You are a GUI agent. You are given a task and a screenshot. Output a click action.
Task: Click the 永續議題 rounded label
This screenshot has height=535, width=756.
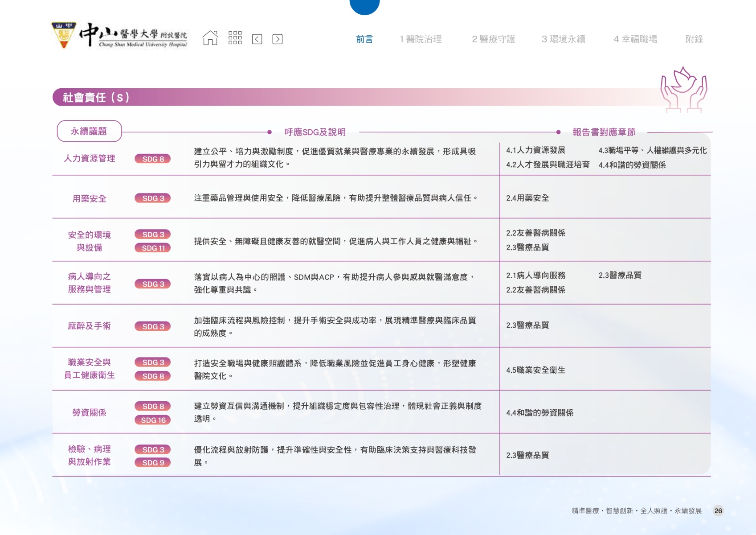coord(89,131)
